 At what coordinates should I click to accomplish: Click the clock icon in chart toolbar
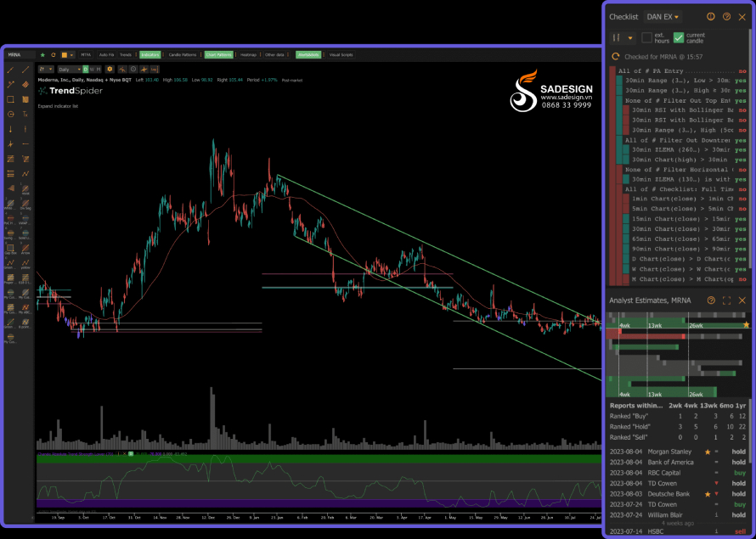coord(133,70)
